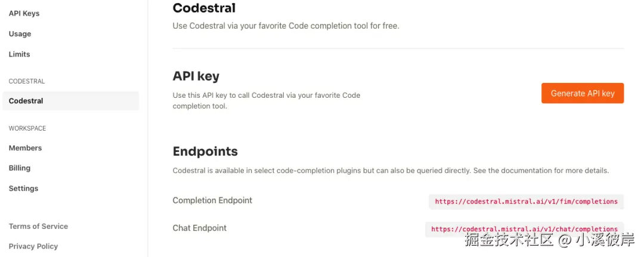Go to the Usage section
The image size is (644, 257).
(x=20, y=34)
